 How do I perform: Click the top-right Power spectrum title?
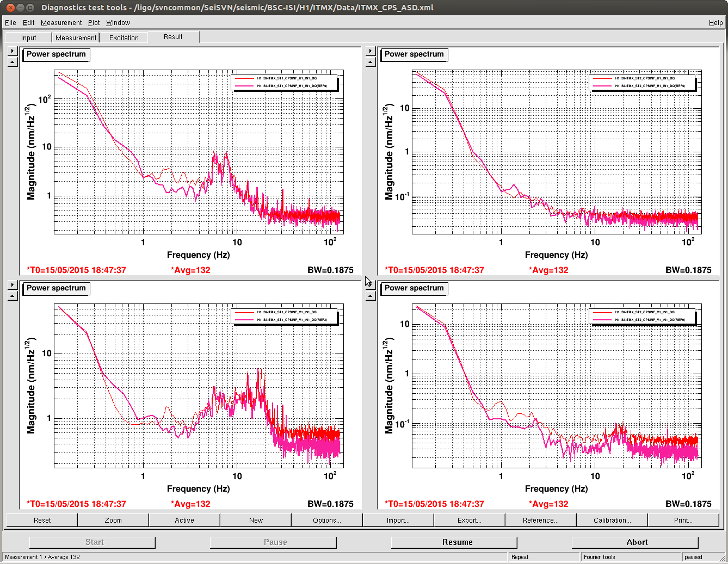click(x=414, y=54)
